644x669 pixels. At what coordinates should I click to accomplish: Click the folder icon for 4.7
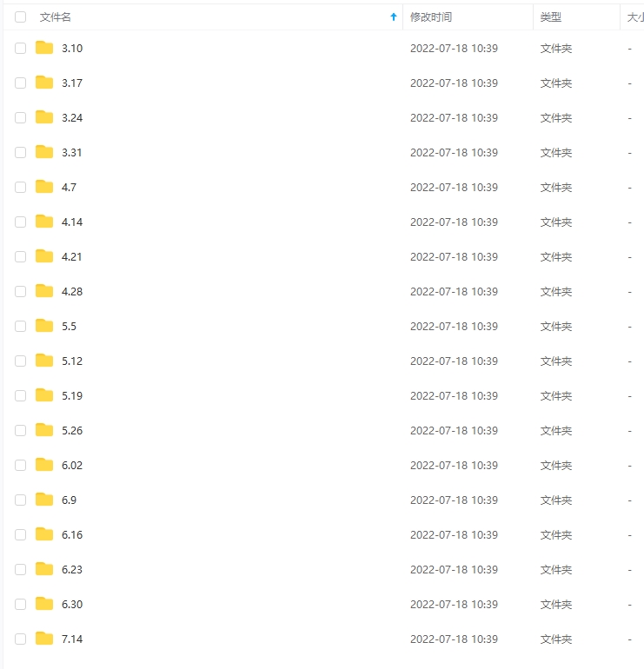(44, 187)
